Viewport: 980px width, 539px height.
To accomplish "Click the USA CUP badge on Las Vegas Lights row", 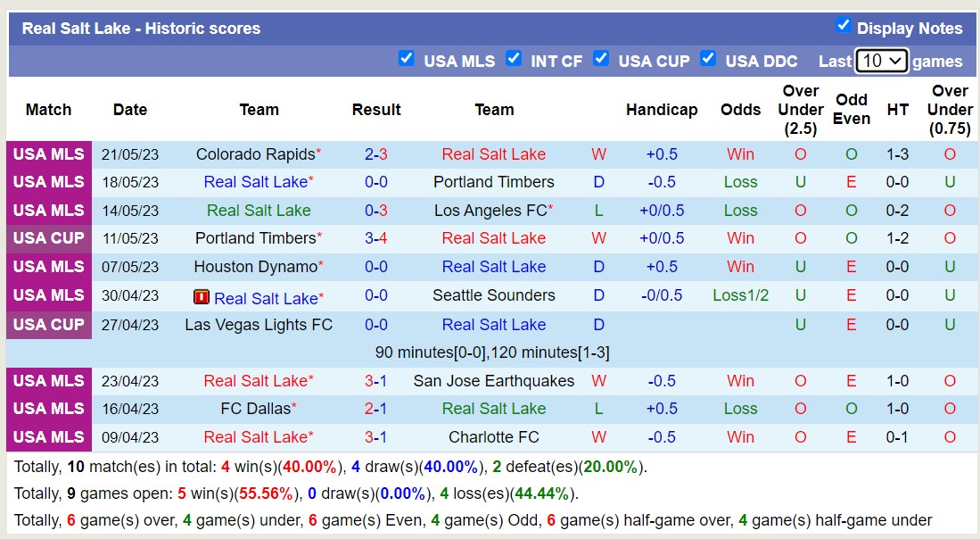I will coord(48,325).
